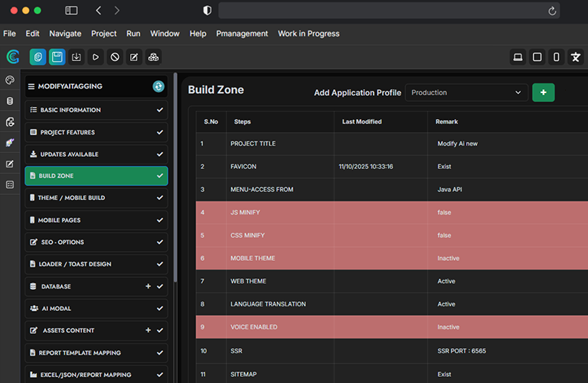This screenshot has height=383, width=588.
Task: Click the MOBILE THEME step row
Action: click(392, 258)
